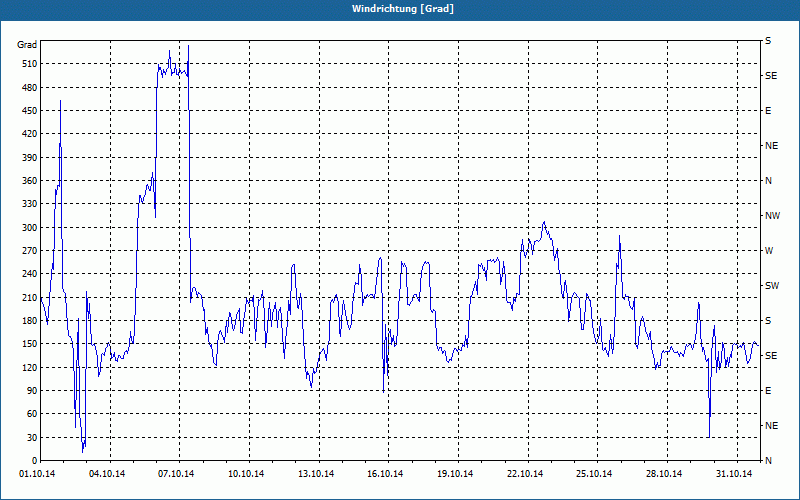The height and width of the screenshot is (500, 800).
Task: Click the y-axis value 480
Action: coord(30,88)
